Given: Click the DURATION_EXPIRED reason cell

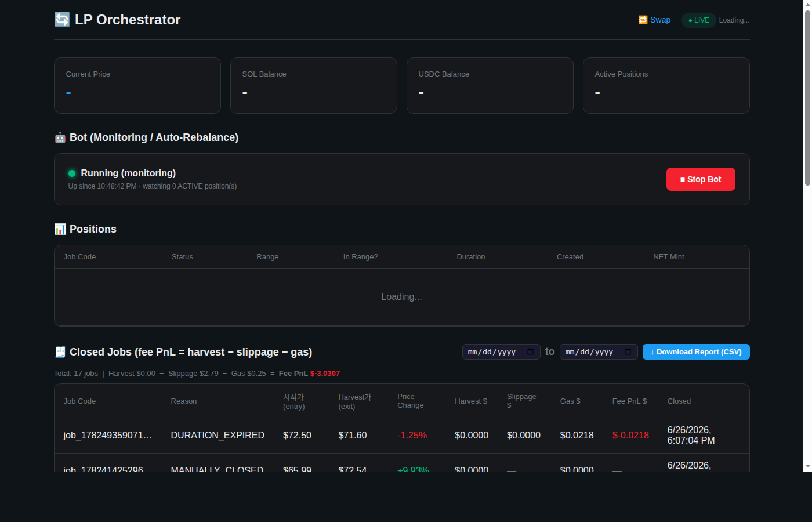Looking at the screenshot, I should [217, 436].
